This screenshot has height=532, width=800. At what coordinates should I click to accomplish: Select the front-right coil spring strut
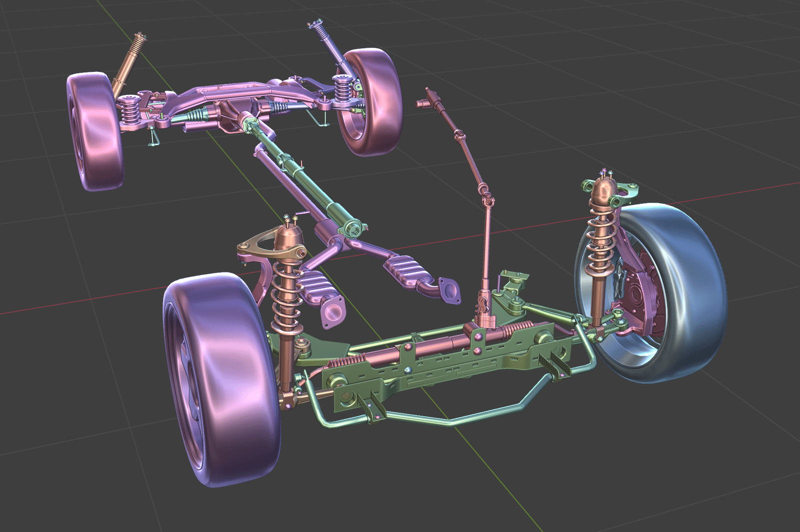click(x=600, y=250)
